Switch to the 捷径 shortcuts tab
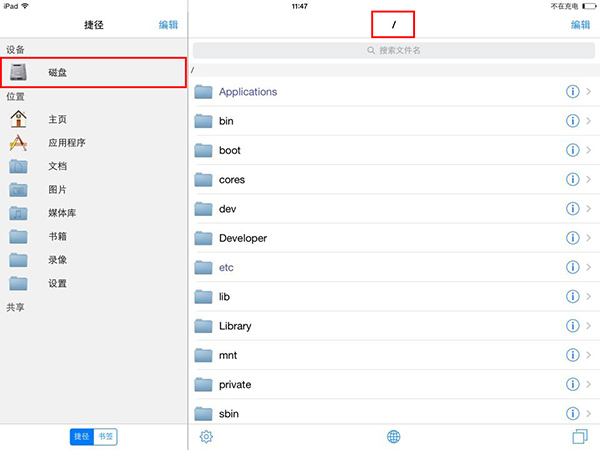 click(82, 437)
